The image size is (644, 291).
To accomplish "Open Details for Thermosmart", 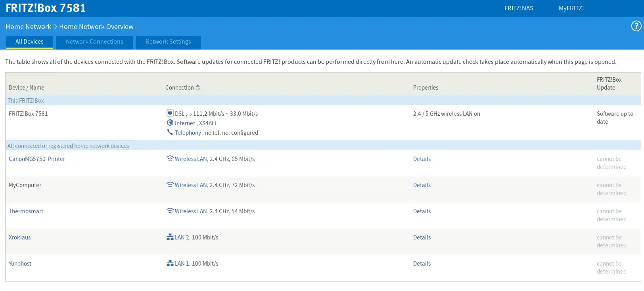I will click(422, 211).
